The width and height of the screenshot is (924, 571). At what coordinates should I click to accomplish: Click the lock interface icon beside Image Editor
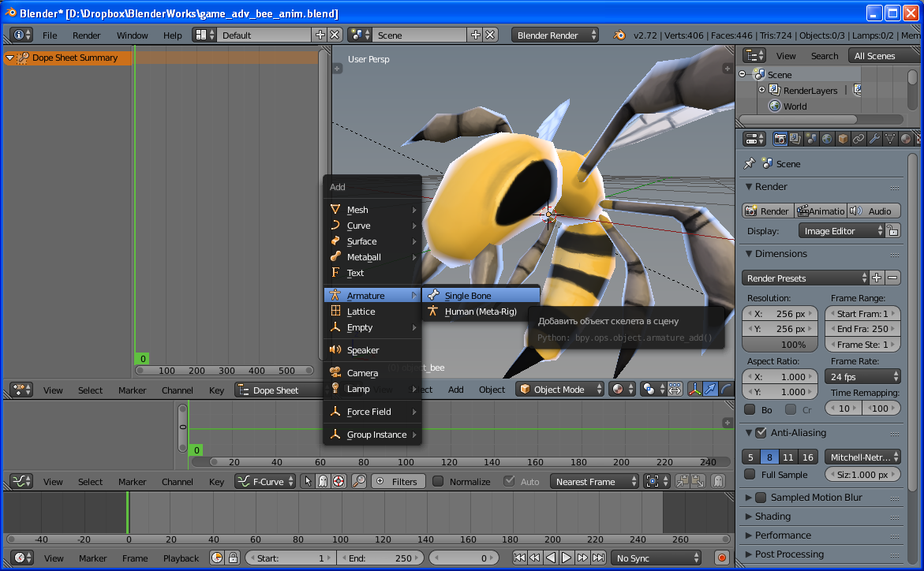[893, 231]
